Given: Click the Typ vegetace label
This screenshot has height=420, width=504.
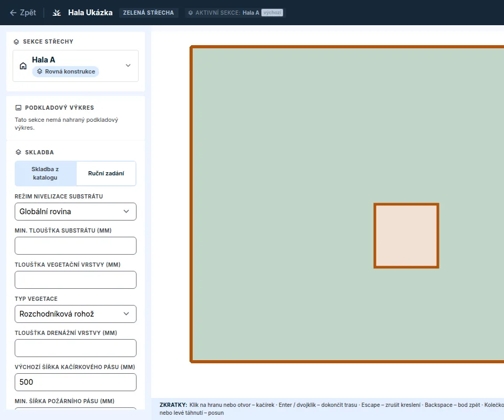Looking at the screenshot, I should click(x=36, y=299).
